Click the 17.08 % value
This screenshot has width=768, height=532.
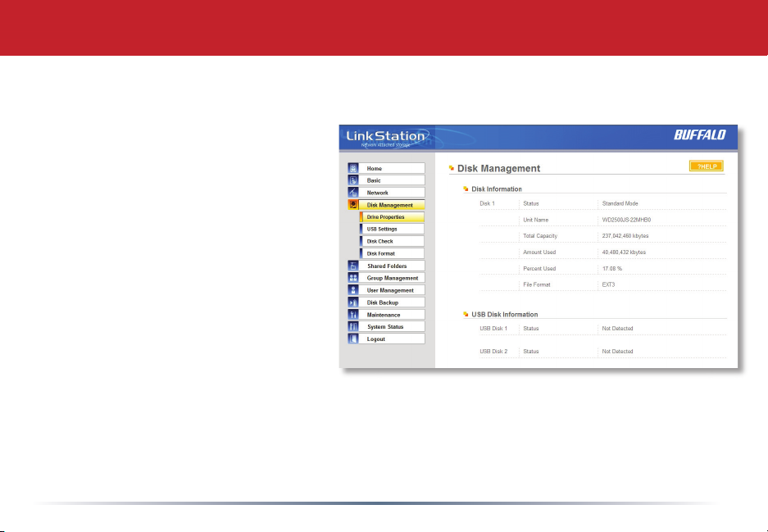[612, 268]
